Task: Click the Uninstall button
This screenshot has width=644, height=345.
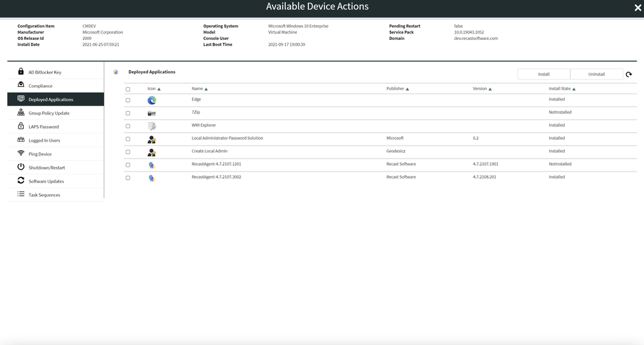Action: [596, 74]
